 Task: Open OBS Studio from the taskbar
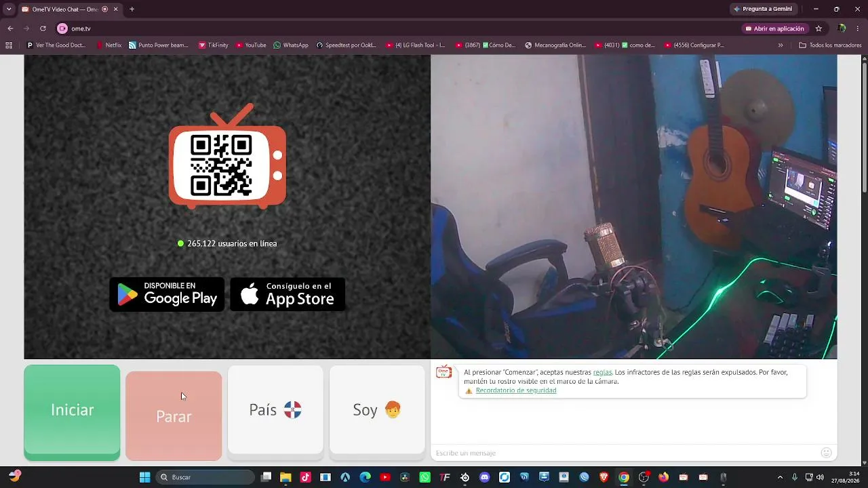(644, 477)
